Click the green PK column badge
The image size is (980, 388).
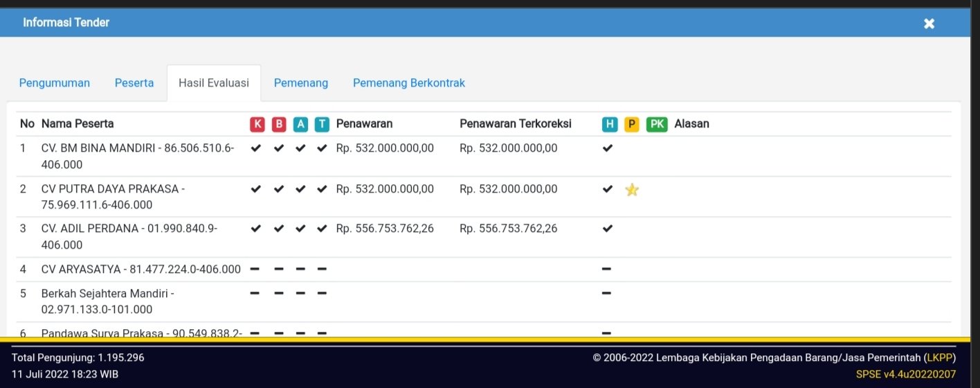(657, 124)
